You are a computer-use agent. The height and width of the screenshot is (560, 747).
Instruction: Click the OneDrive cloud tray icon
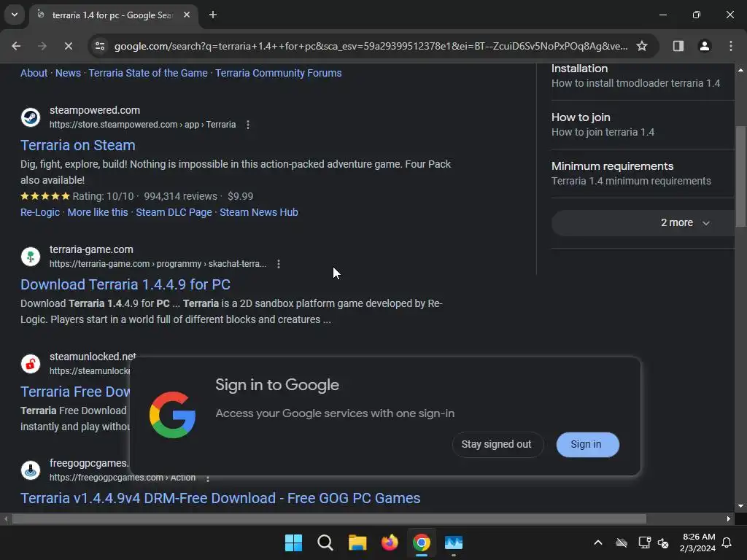(x=622, y=542)
